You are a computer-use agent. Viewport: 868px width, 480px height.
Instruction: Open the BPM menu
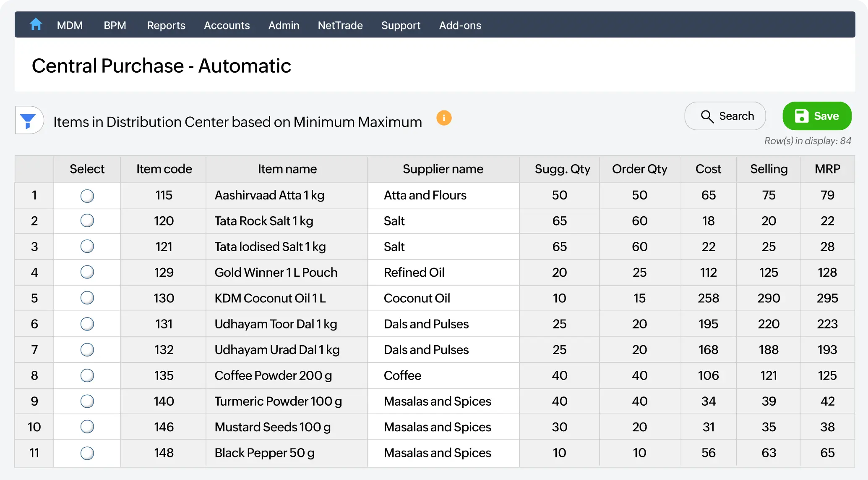(115, 25)
